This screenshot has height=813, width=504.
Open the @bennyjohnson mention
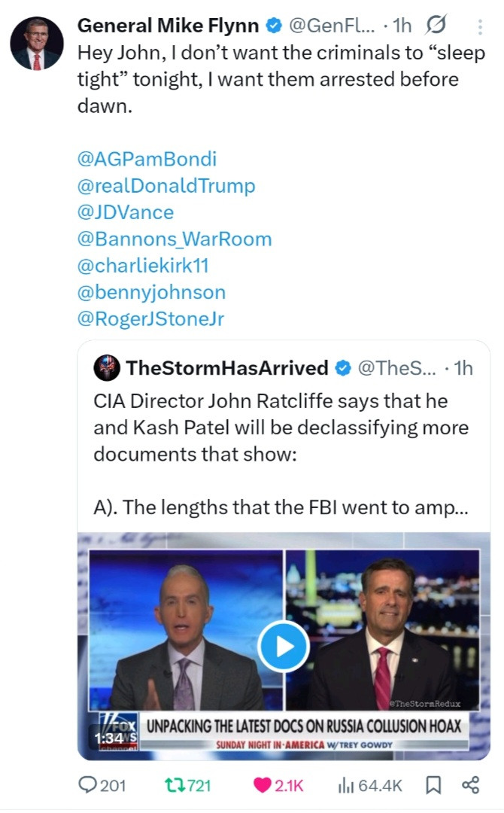pos(151,291)
